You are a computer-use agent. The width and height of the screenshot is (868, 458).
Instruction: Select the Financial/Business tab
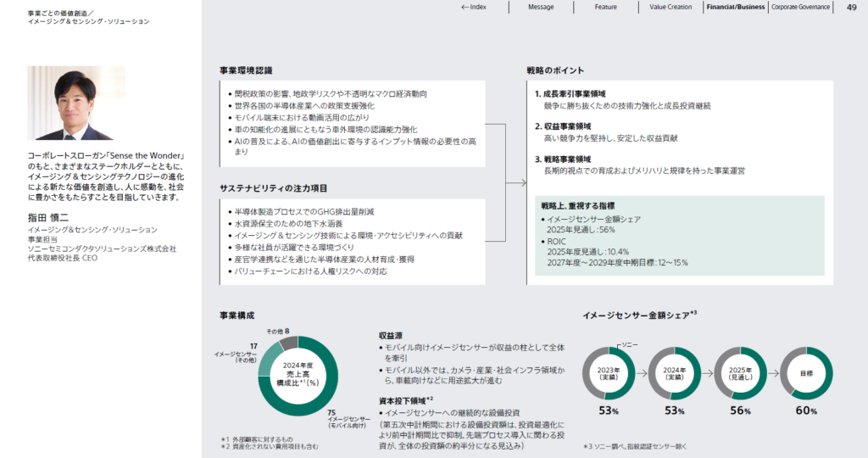tap(735, 7)
